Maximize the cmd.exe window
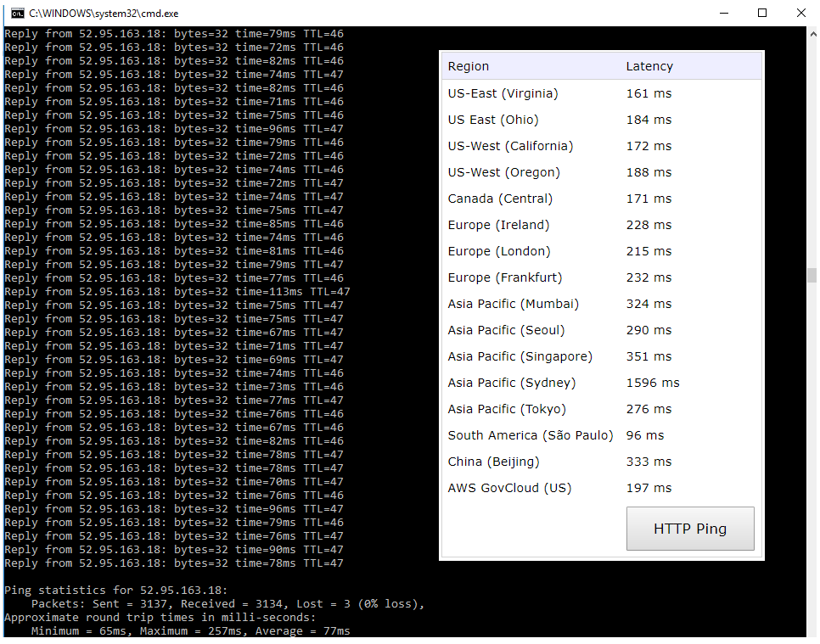This screenshot has width=820, height=644. [x=762, y=13]
